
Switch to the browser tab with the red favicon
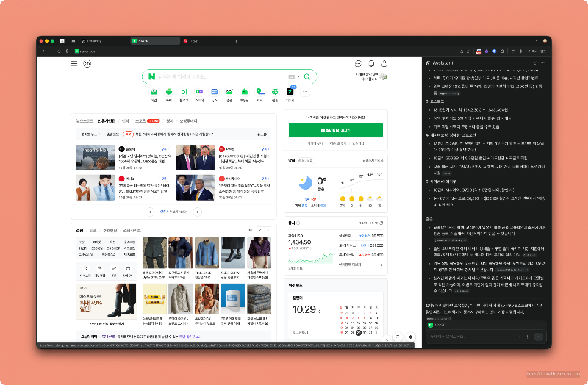click(x=206, y=41)
